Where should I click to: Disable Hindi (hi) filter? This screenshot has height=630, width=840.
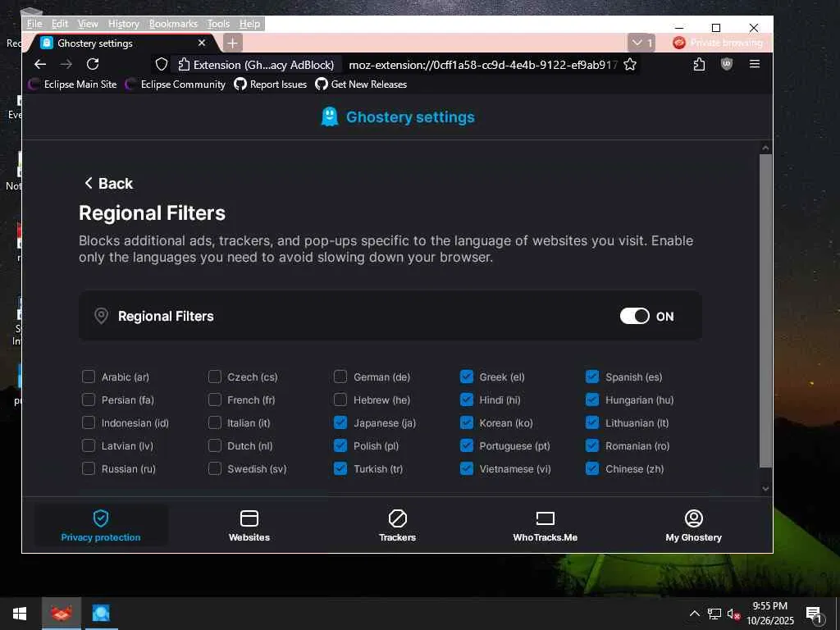pyautogui.click(x=467, y=399)
